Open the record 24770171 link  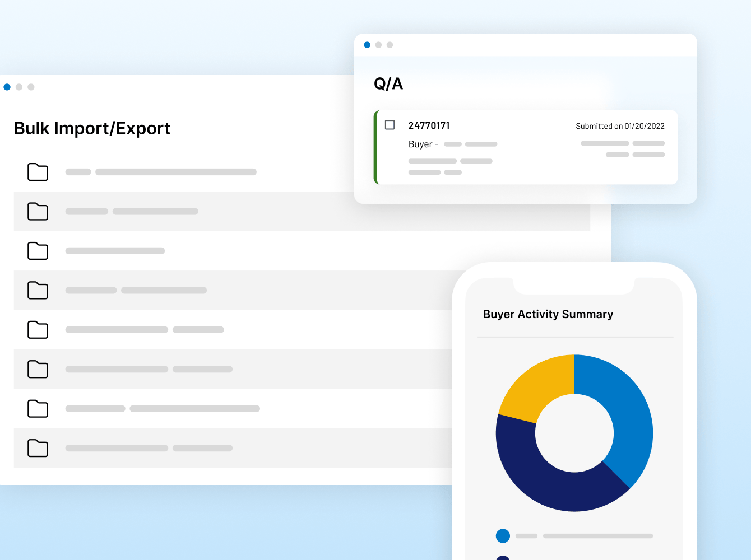click(x=429, y=125)
